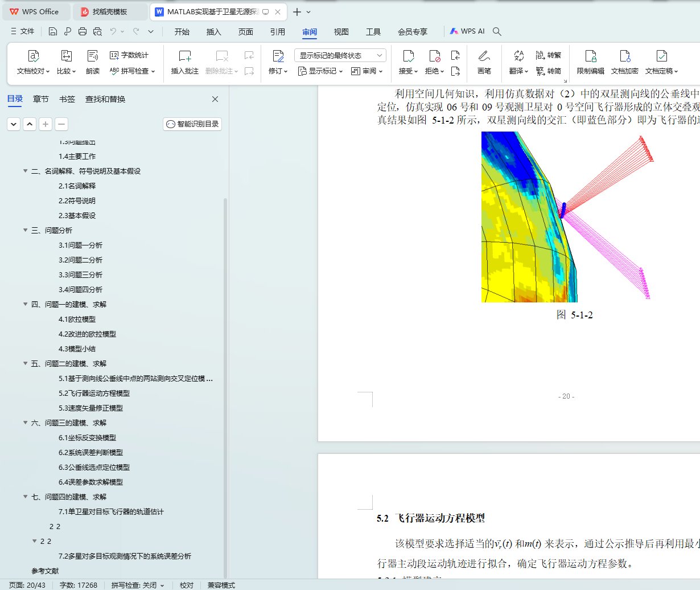Switch to the 章节 sidebar tab
Screen dimensions: 700x590
point(41,99)
